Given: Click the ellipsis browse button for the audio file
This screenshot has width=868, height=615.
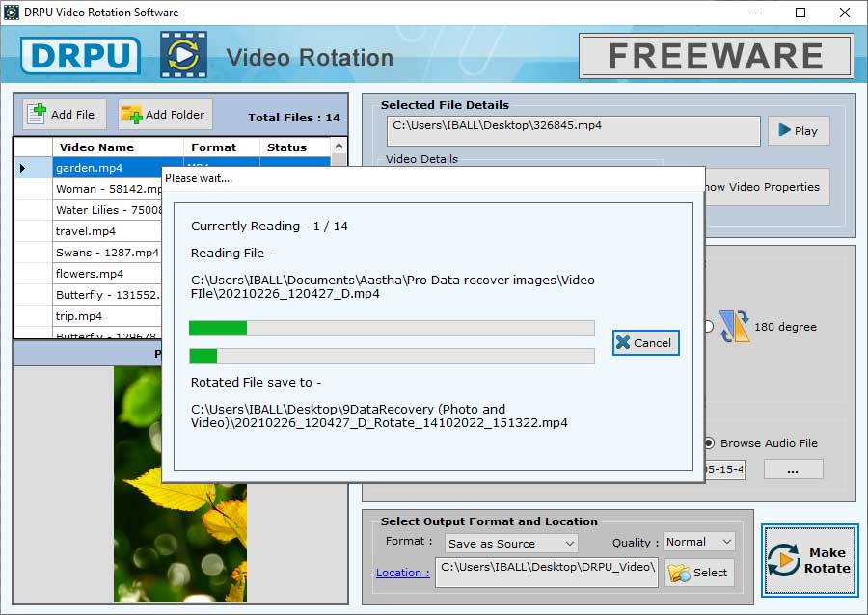Looking at the screenshot, I should click(x=794, y=469).
